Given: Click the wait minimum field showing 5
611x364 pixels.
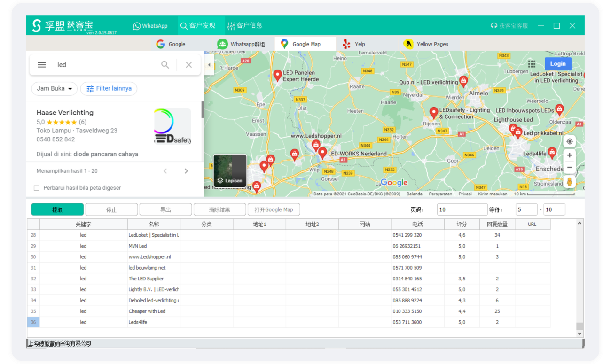Looking at the screenshot, I should click(526, 210).
